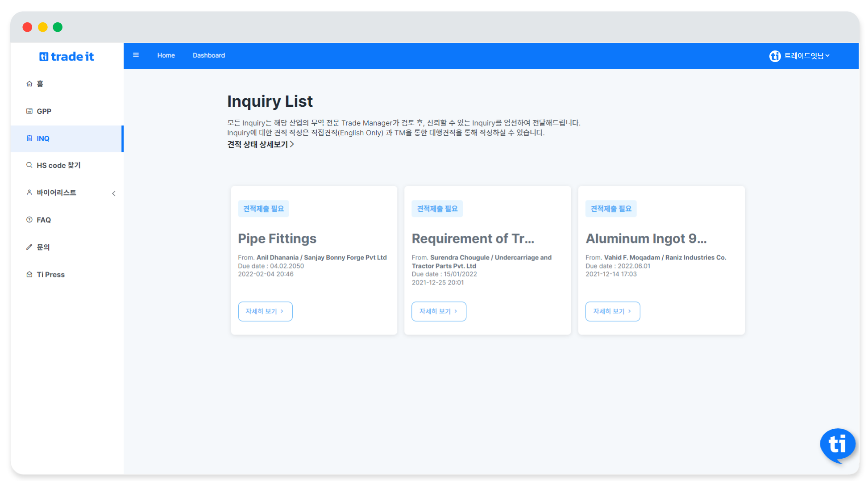Click the Ti Press envelope icon
Screen dimensions: 868x481
tap(29, 275)
